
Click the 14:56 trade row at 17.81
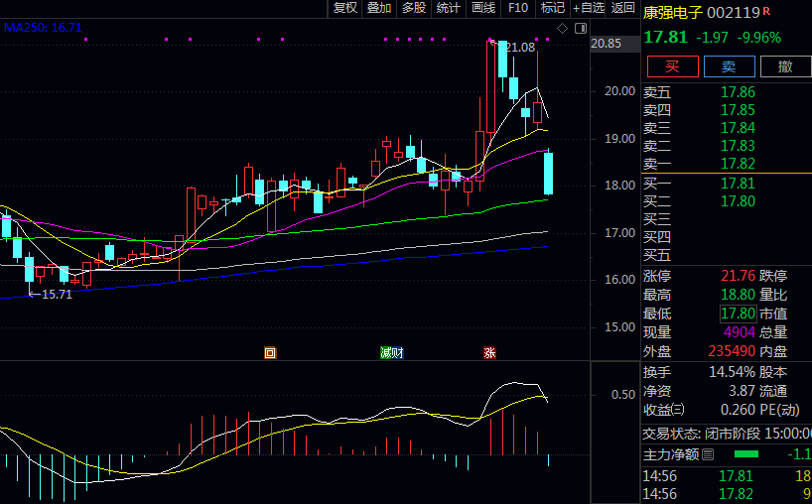(x=727, y=476)
